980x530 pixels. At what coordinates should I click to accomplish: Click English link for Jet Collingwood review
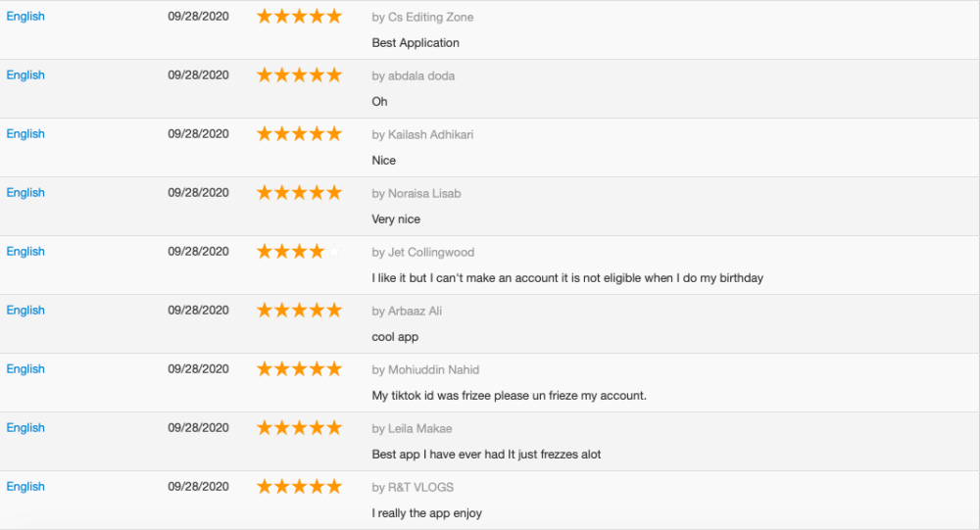click(25, 252)
